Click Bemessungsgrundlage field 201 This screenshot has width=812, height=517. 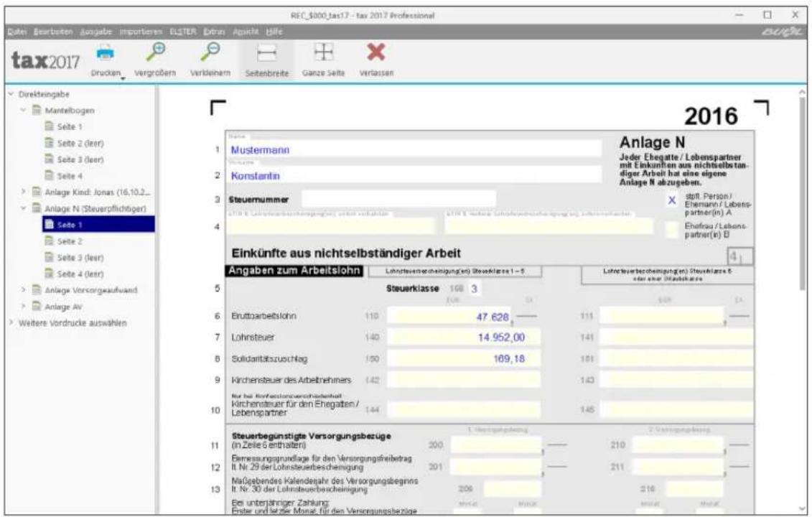(x=495, y=466)
